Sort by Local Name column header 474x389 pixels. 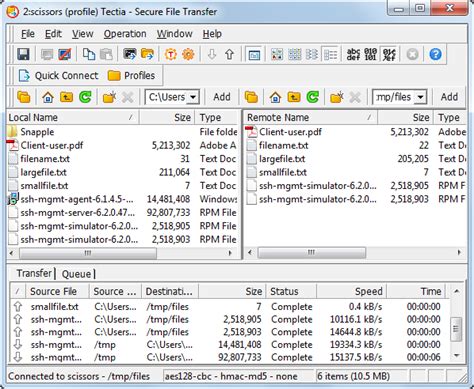pyautogui.click(x=73, y=117)
